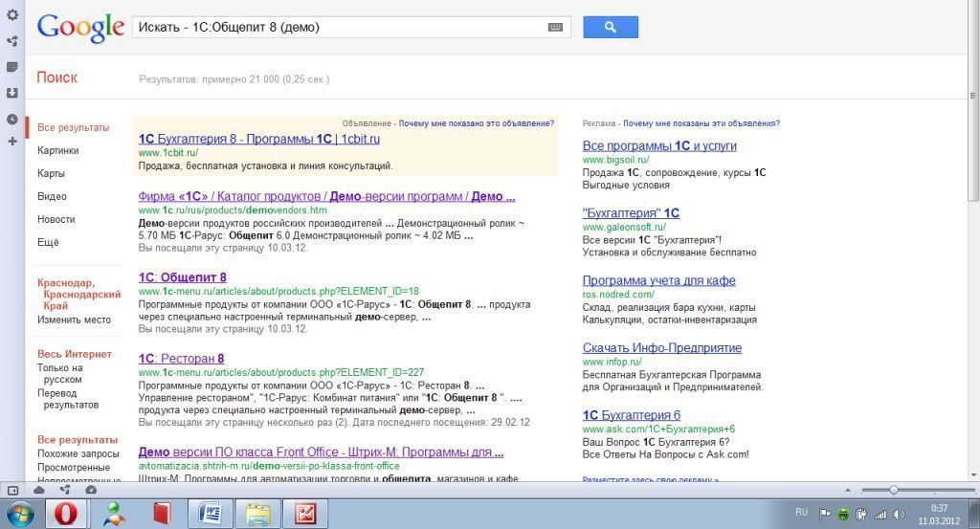Click the blue Google search magnifier button
980x529 pixels.
pos(610,28)
